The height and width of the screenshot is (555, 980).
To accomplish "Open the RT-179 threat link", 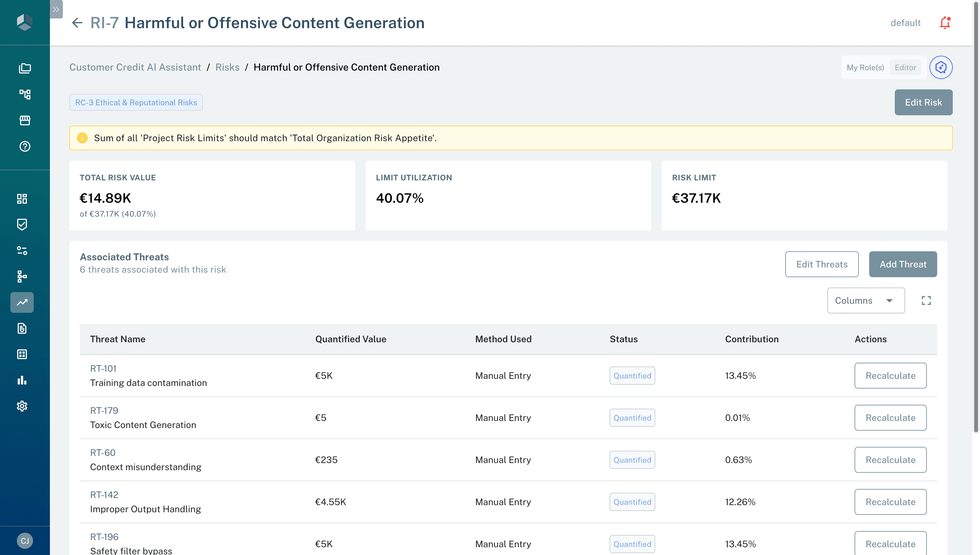I will tap(104, 411).
